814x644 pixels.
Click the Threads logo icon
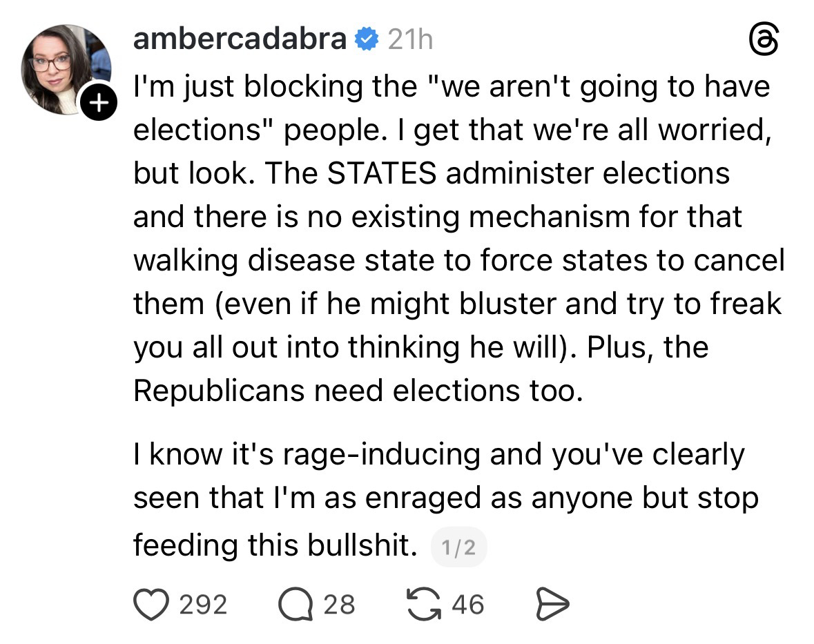(764, 41)
